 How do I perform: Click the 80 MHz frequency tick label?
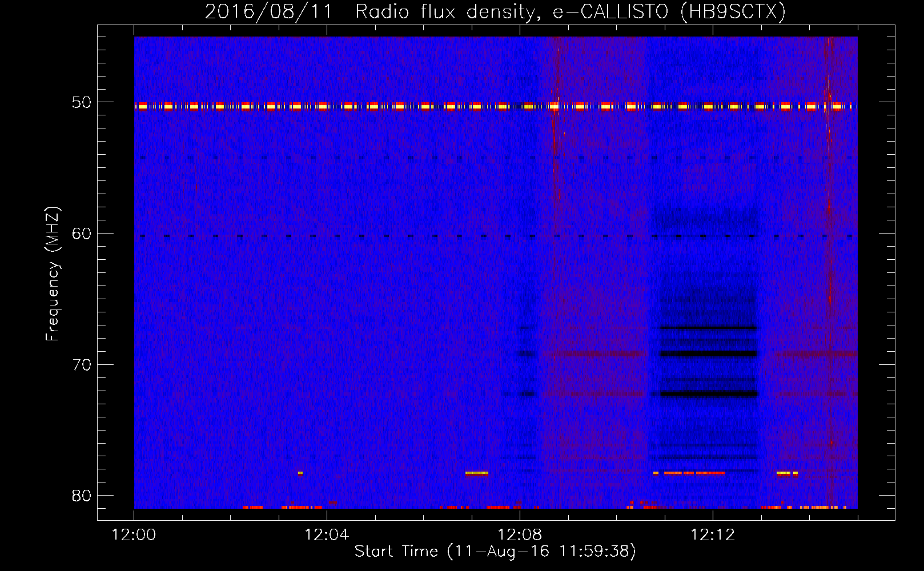pyautogui.click(x=82, y=496)
